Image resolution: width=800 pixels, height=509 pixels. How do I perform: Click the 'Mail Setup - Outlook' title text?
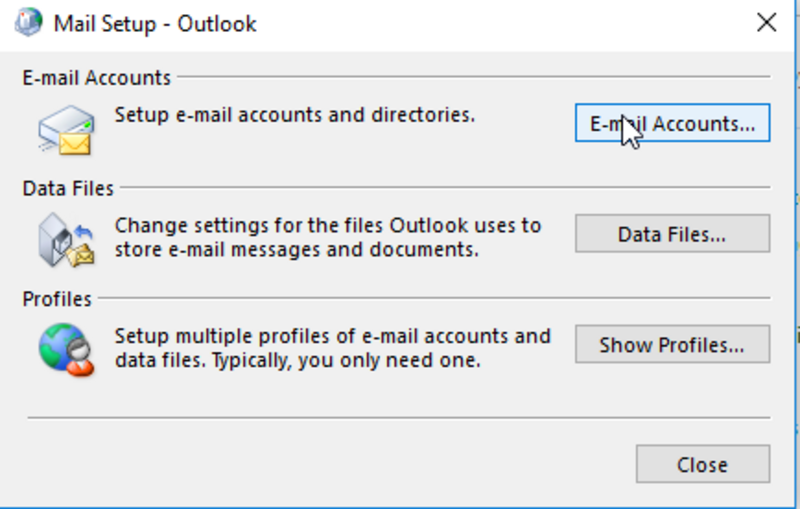tap(155, 24)
